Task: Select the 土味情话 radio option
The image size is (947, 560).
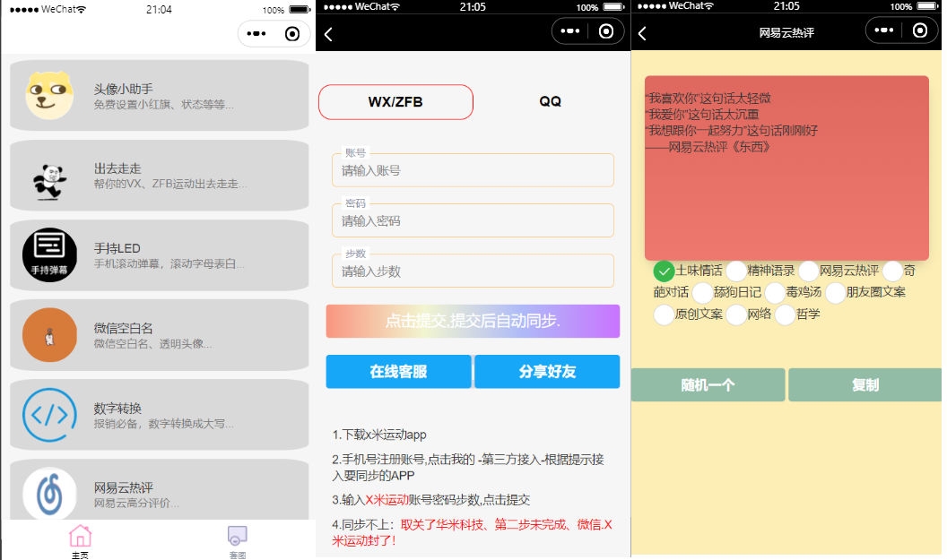Action: point(665,271)
